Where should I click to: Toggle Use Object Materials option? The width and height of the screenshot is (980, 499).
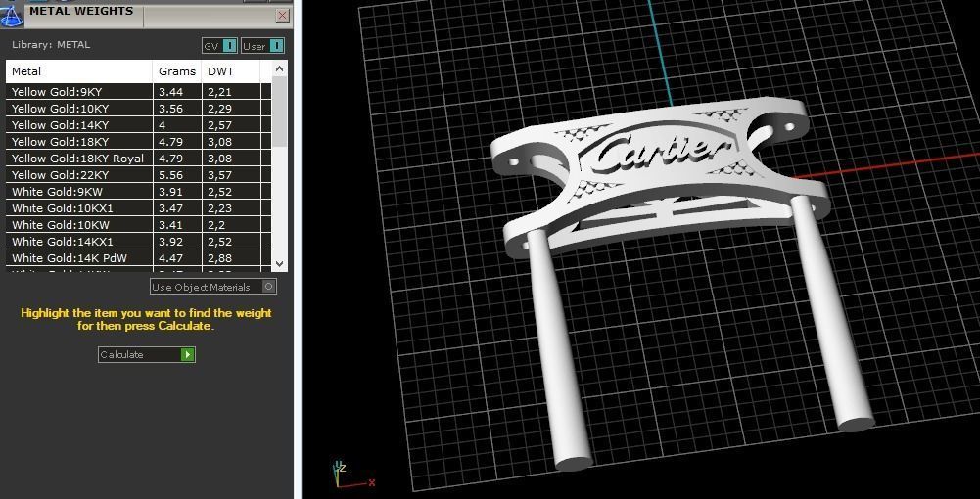pos(213,287)
